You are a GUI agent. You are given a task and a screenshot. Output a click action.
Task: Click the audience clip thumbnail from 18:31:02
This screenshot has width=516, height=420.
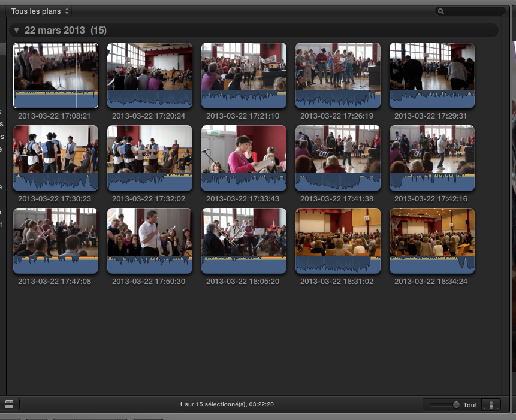point(337,241)
